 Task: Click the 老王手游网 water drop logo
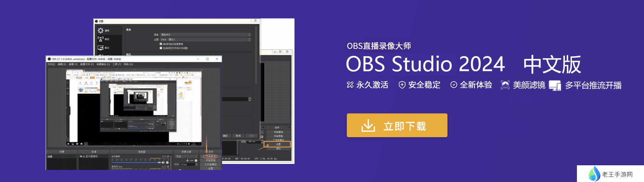[594, 174]
